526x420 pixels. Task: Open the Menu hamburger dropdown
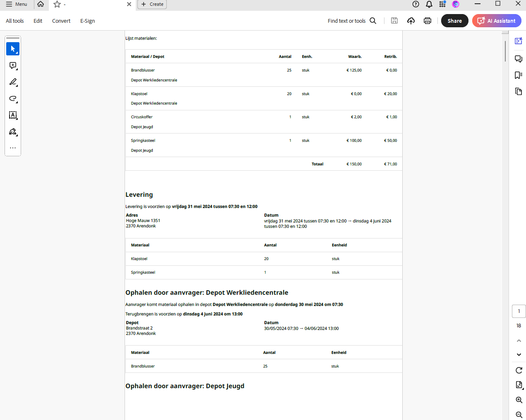17,4
